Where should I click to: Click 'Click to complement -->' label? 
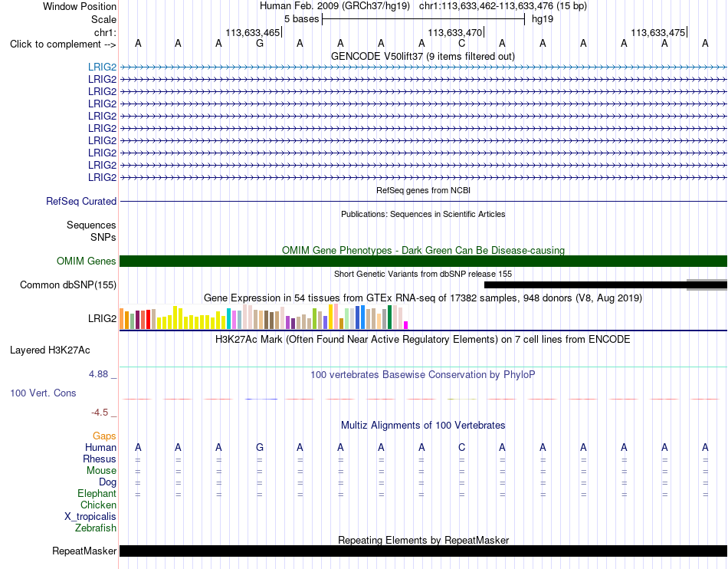point(63,44)
